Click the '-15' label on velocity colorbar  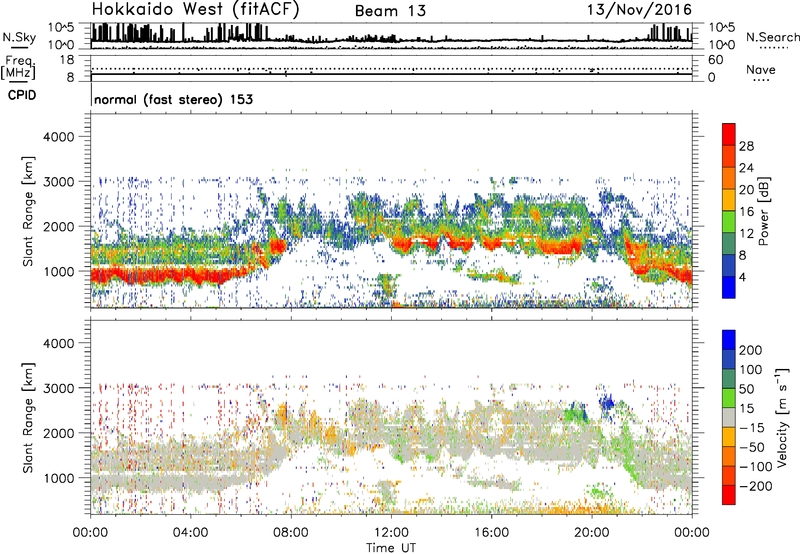tap(752, 428)
